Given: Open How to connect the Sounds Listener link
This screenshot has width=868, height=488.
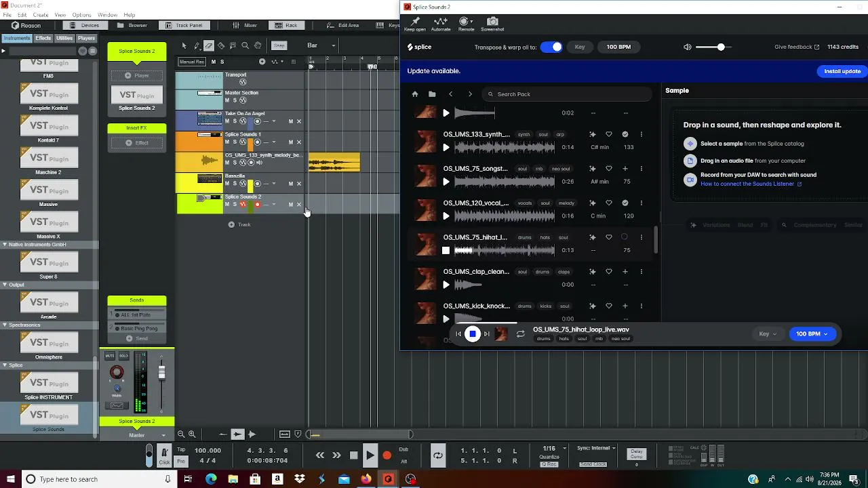Looking at the screenshot, I should click(x=751, y=184).
